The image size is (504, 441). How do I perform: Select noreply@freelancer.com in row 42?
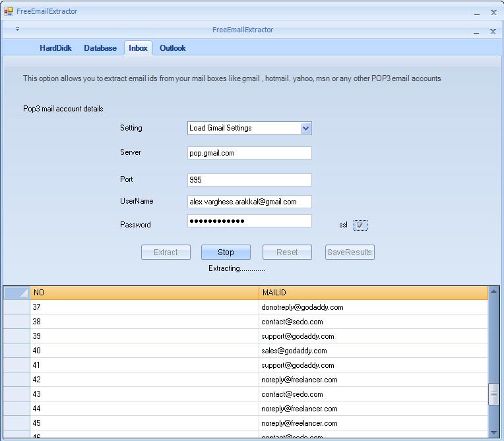373,380
